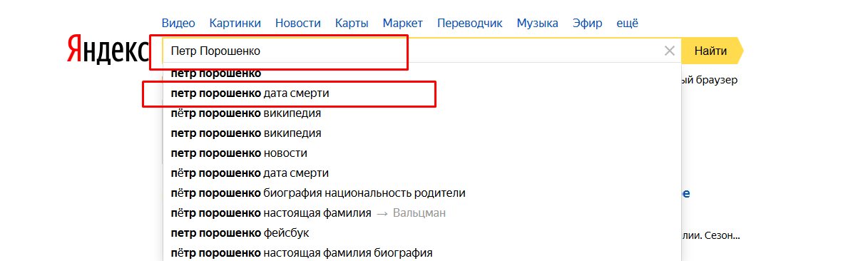Select the plain 'петр порошенко' suggestion
Screen dimensions: 868x261
click(x=422, y=73)
